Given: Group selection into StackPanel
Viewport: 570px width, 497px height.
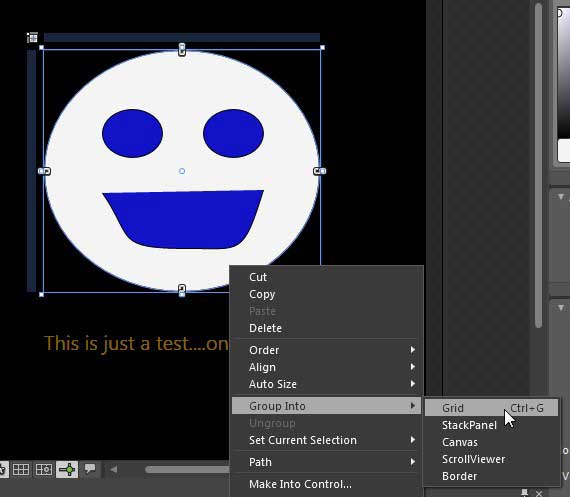Looking at the screenshot, I should click(x=491, y=425).
